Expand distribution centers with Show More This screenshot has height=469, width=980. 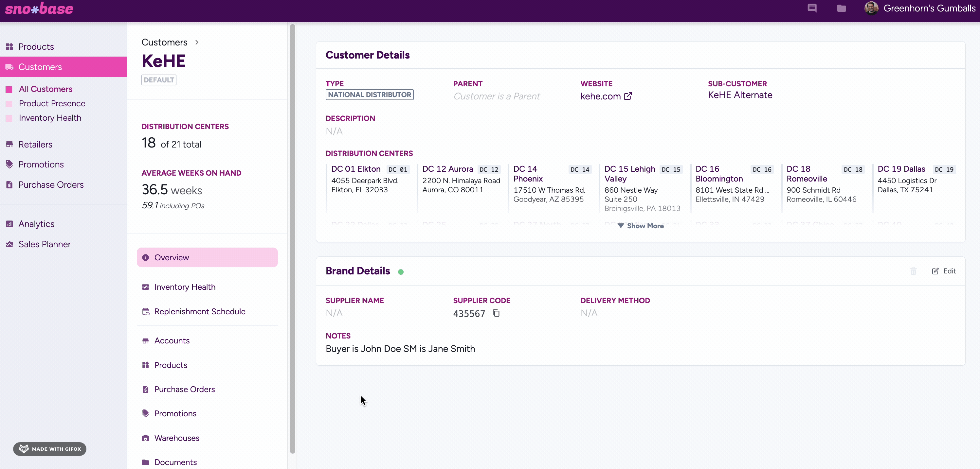pos(641,226)
